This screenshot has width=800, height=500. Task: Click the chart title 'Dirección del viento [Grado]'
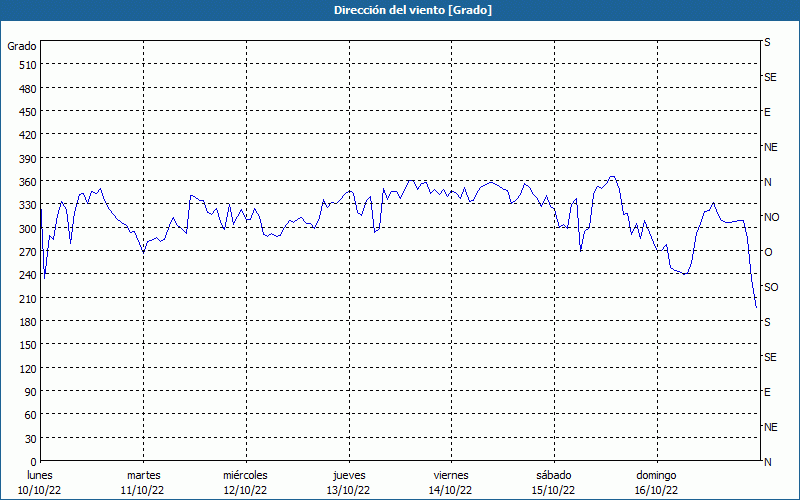click(x=413, y=10)
